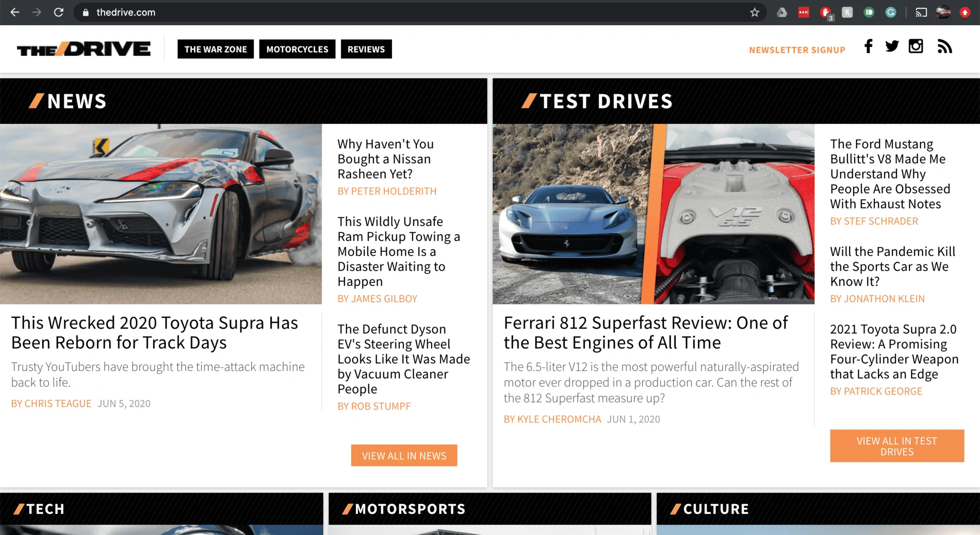View site security lock info
Viewport: 980px width, 535px height.
[86, 12]
